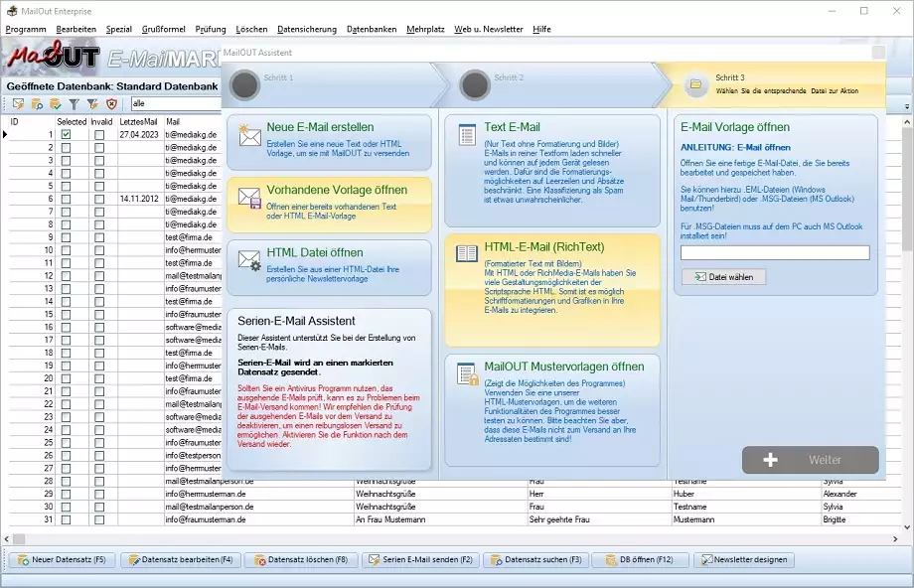Open the Grußformel menu
Screen dimensions: 914x588
(163, 29)
